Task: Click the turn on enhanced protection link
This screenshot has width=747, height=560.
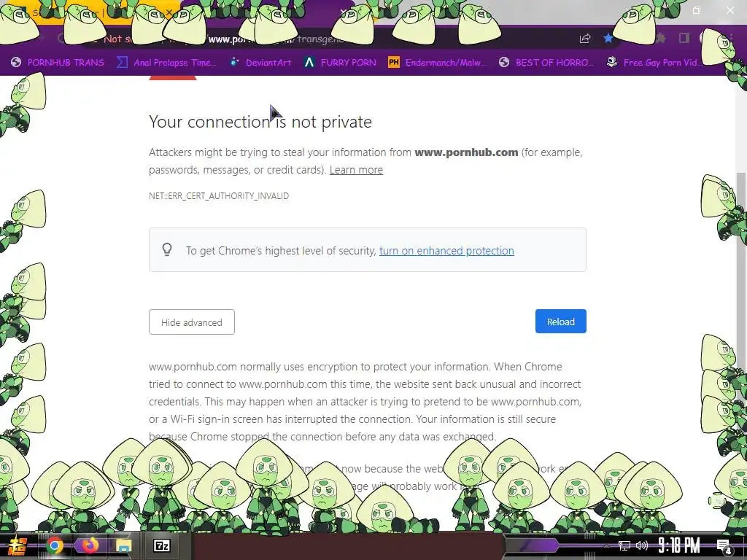Action: pos(446,251)
